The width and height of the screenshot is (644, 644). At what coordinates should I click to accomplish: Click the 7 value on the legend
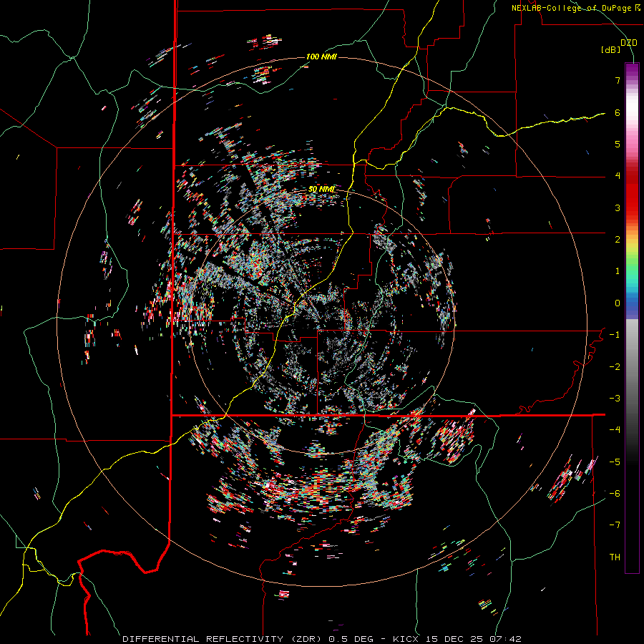[618, 80]
